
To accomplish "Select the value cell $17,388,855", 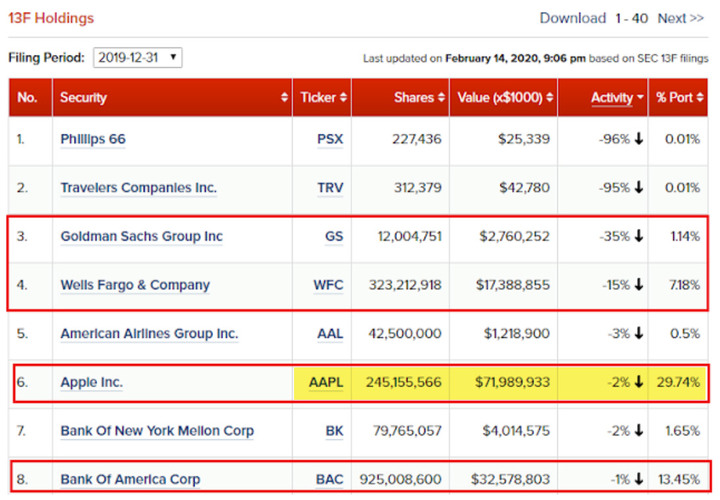I will pos(512,285).
